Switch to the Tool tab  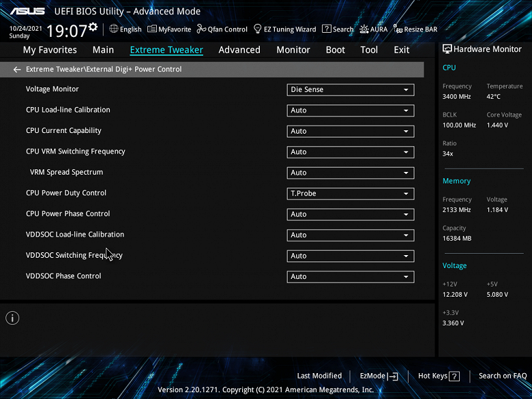(x=369, y=50)
